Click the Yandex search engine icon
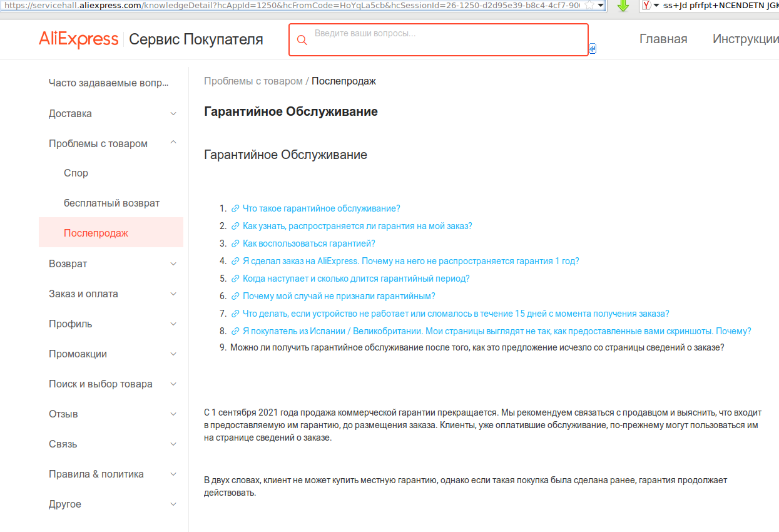Viewport: 779px width, 532px height. pos(646,6)
